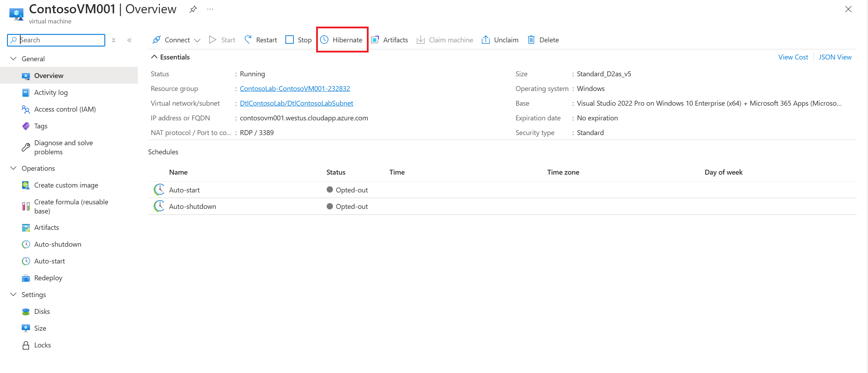Hibernate the virtual machine

click(x=341, y=40)
